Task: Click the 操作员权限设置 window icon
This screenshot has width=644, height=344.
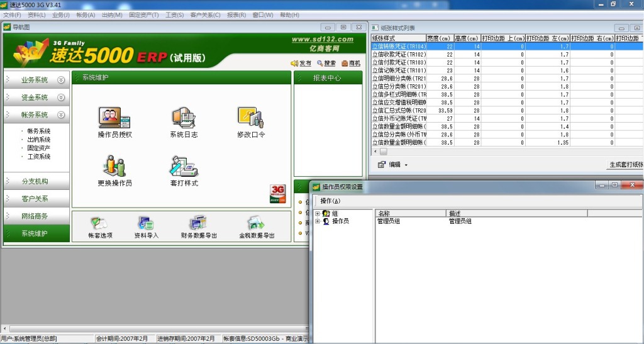Action: pos(316,187)
